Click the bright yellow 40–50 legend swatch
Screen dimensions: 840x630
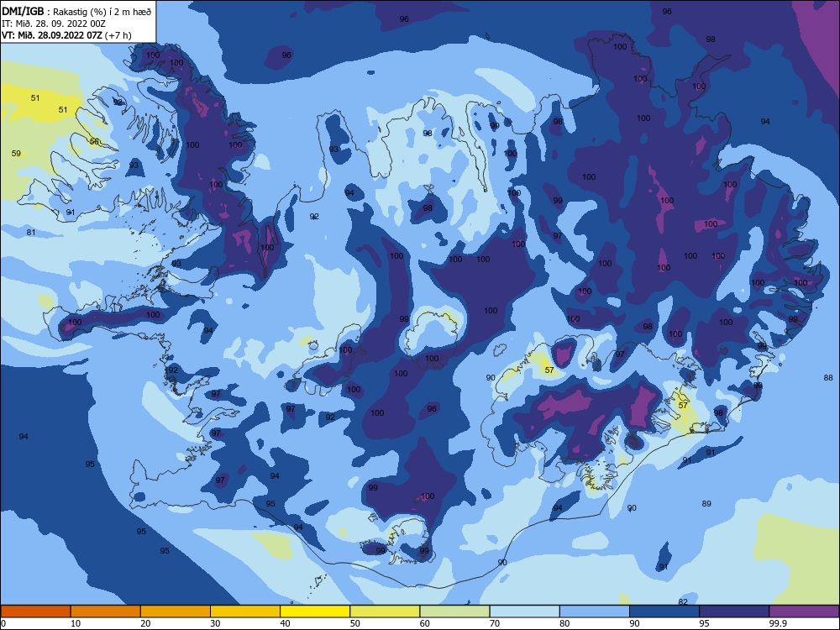point(315,612)
